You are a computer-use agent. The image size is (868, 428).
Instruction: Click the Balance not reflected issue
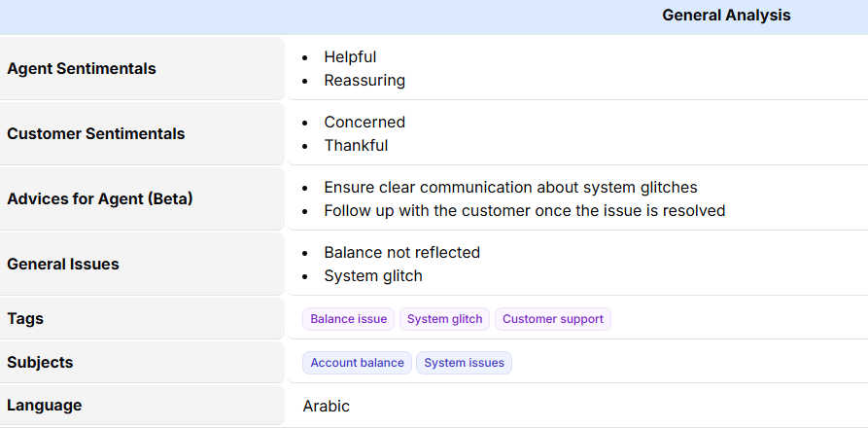tap(401, 253)
